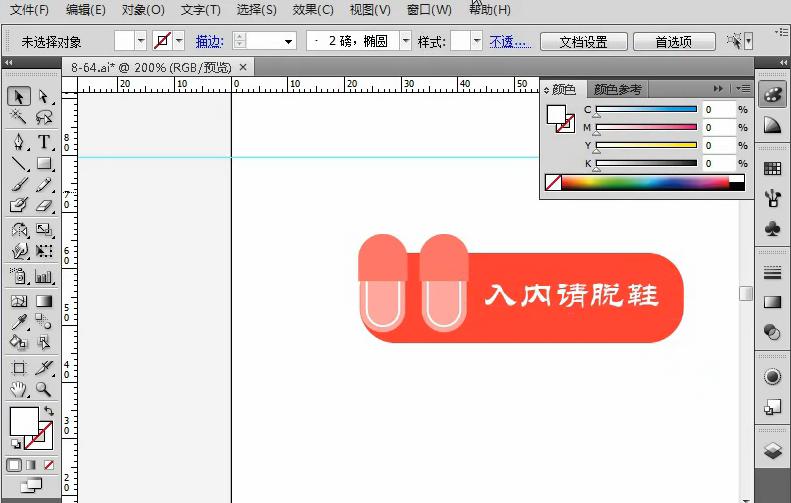Screen dimensions: 791x503
Task: Select the Slice tool
Action: (x=44, y=368)
